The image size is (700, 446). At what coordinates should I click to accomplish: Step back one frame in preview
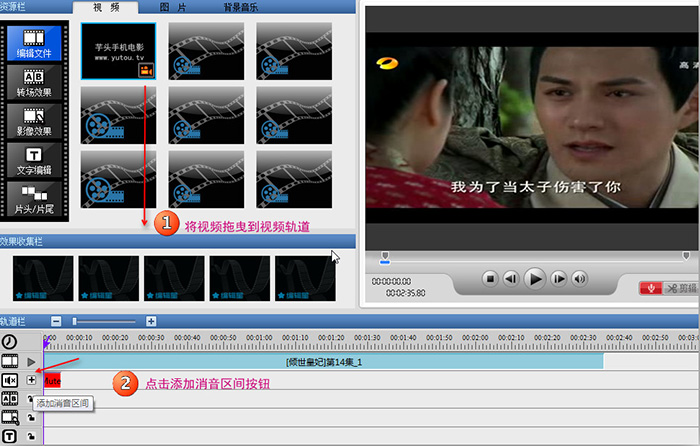pyautogui.click(x=511, y=279)
